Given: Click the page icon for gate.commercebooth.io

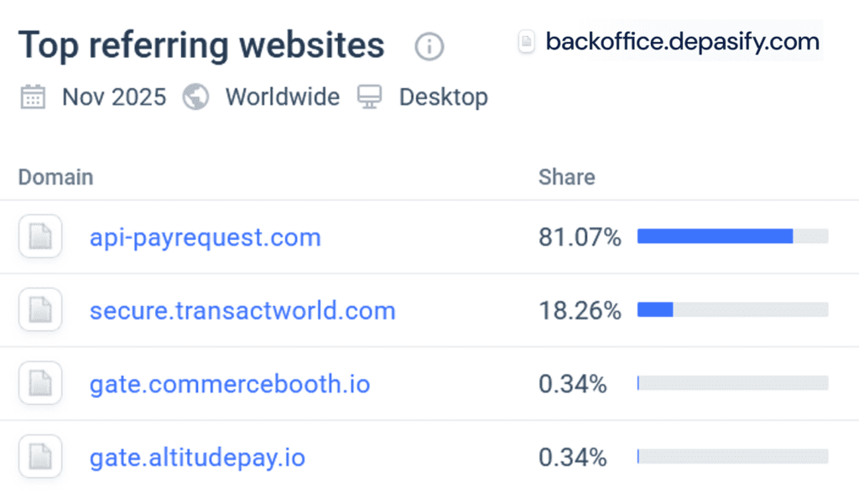Looking at the screenshot, I should click(x=39, y=383).
